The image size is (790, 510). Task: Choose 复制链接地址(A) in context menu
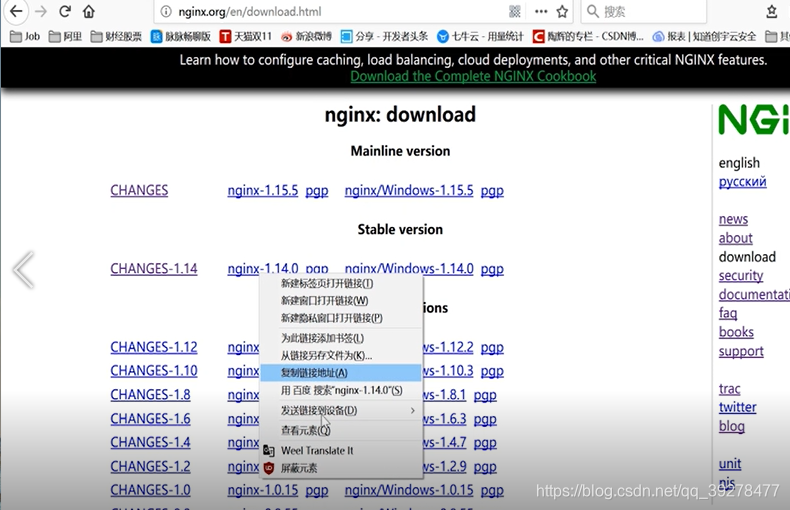[341, 373]
